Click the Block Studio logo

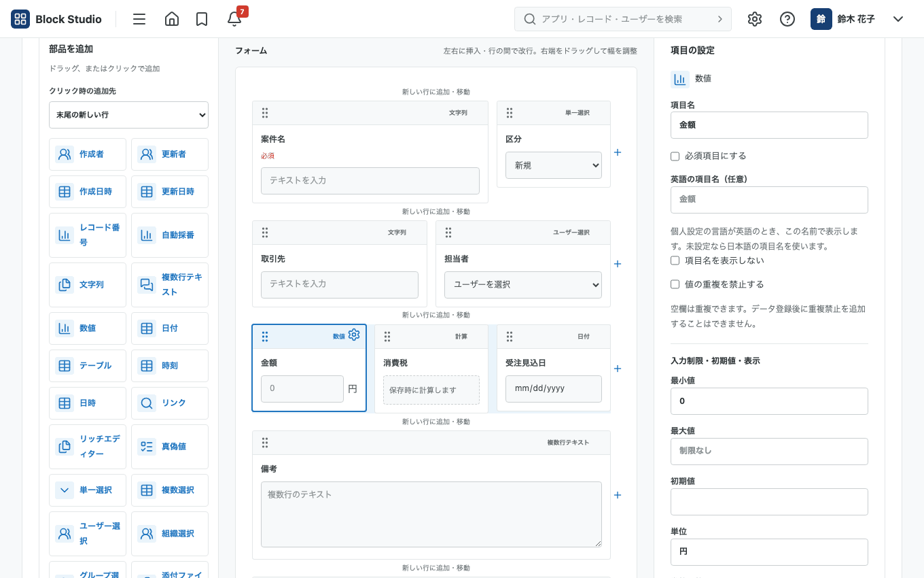click(x=56, y=19)
